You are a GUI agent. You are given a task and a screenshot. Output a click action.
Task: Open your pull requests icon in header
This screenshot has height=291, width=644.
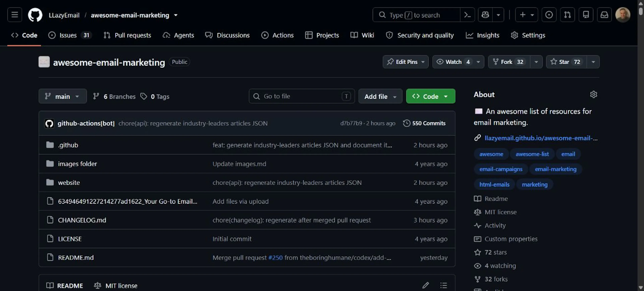tap(568, 15)
